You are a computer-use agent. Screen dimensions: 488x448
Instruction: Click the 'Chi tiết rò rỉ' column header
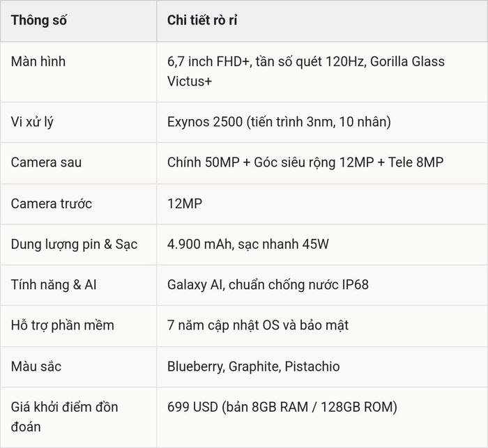(x=202, y=20)
